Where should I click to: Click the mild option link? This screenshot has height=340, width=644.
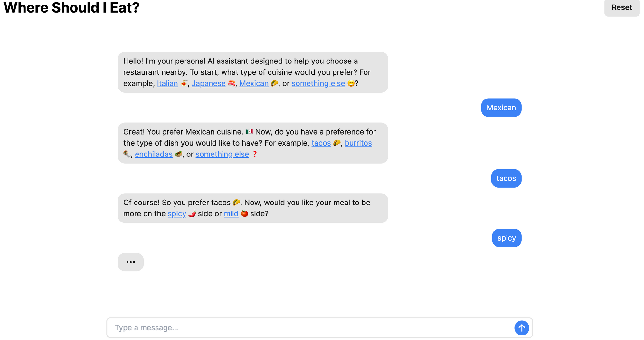(x=231, y=213)
